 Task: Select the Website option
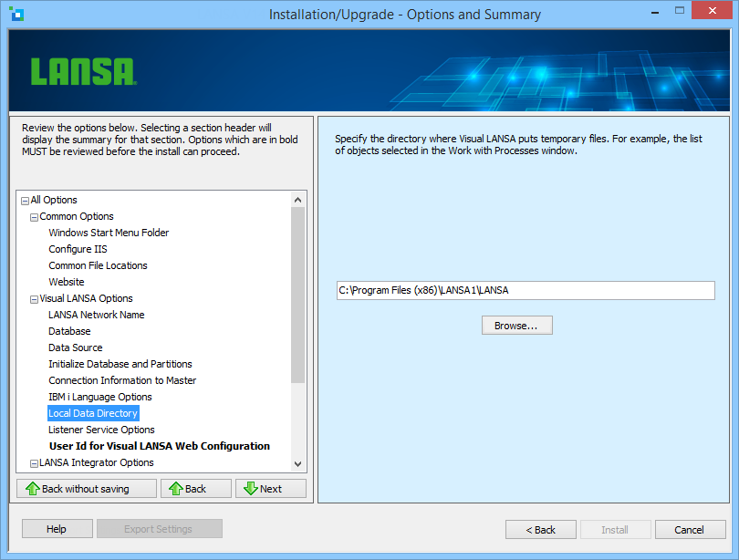point(67,282)
